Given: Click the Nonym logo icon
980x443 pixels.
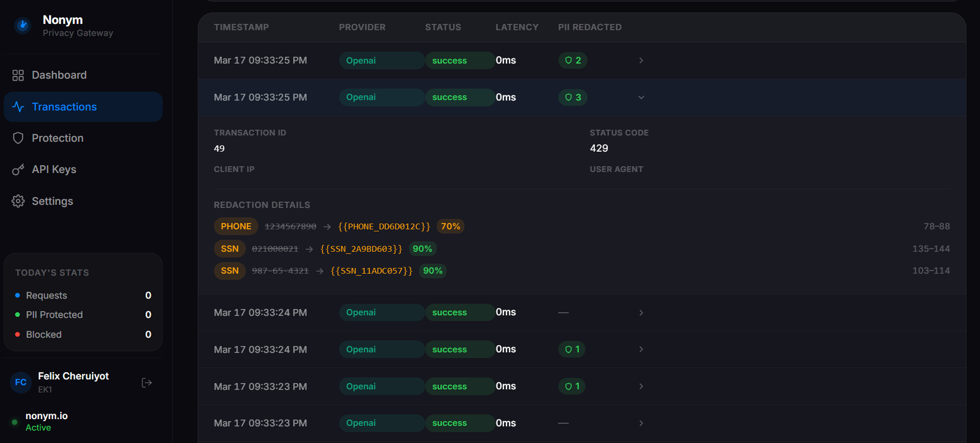Looking at the screenshot, I should (x=23, y=26).
